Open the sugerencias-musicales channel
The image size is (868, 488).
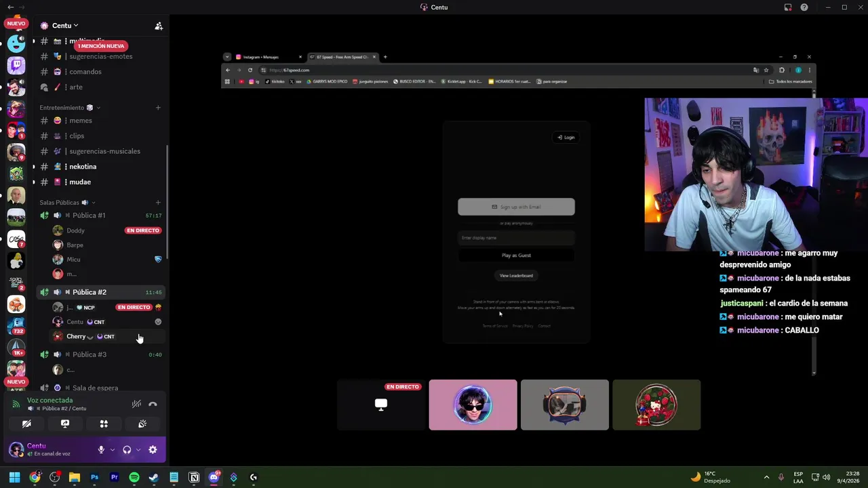(x=100, y=151)
